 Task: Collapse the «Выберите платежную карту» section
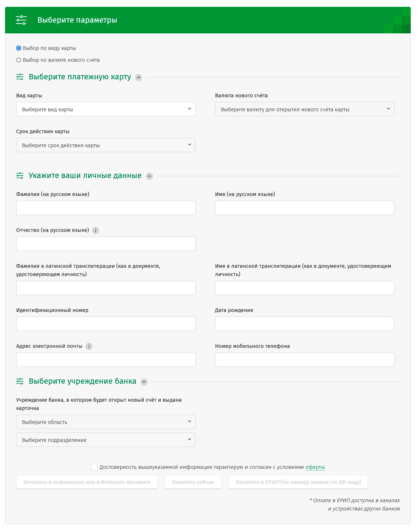tap(139, 77)
